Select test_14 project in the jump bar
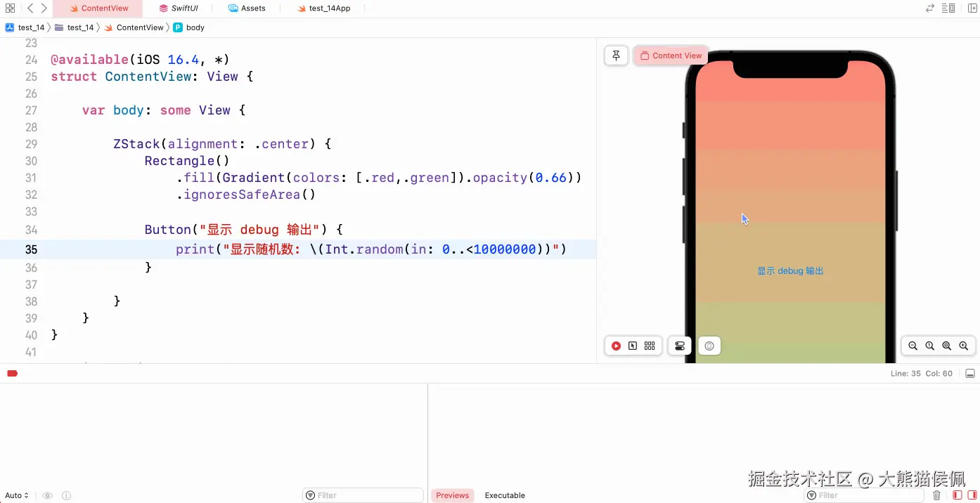This screenshot has height=503, width=980. (25, 27)
